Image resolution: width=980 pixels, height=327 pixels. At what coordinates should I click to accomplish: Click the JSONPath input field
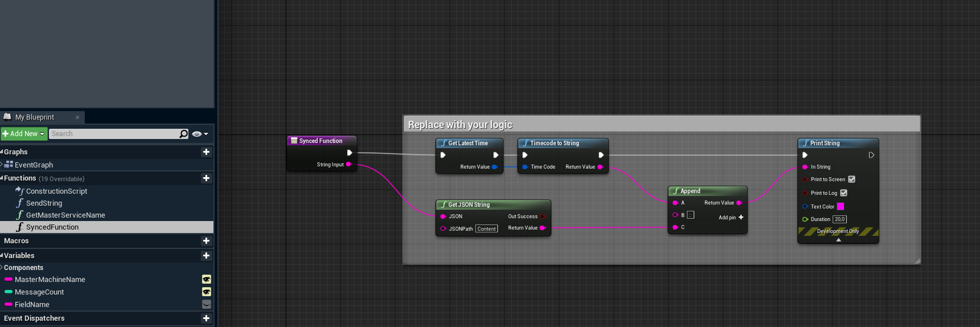click(486, 229)
